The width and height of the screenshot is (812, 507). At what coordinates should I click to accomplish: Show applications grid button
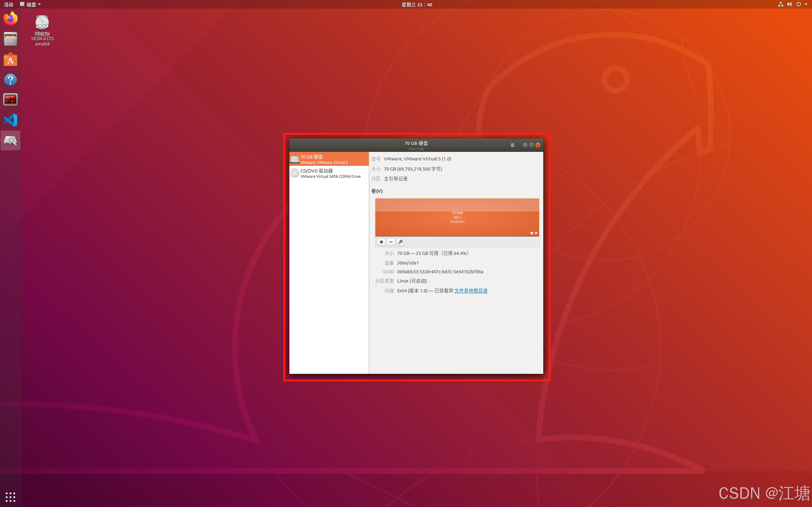(10, 497)
